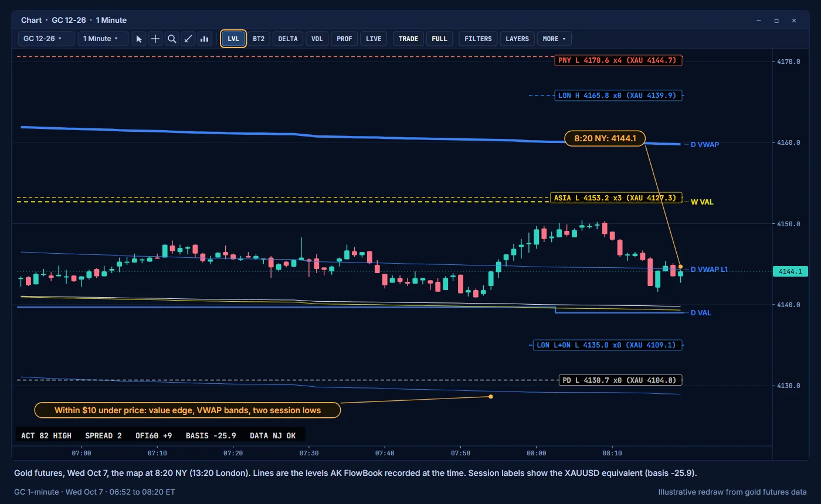Click the 8:20 NY: 4144.1 annotation

605,139
